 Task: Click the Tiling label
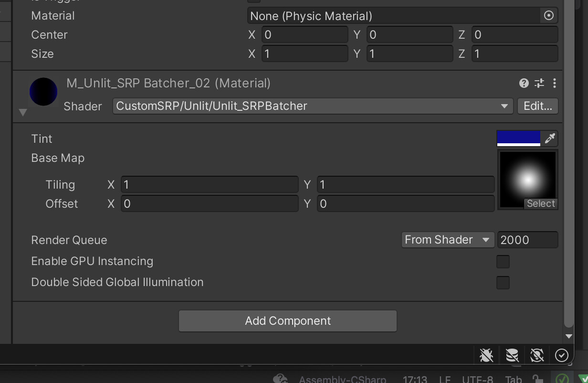(x=60, y=185)
